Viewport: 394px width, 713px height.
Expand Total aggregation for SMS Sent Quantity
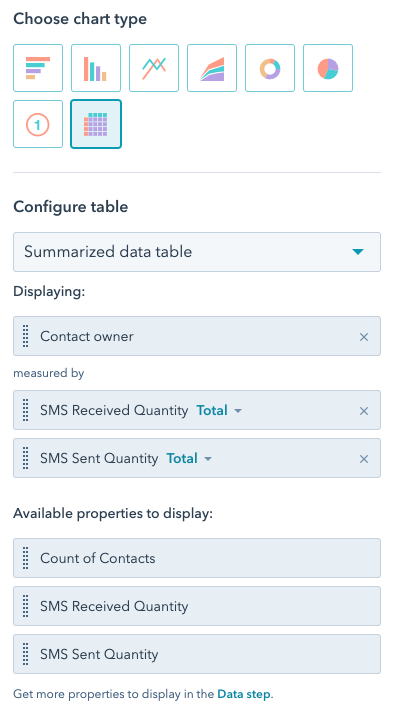[x=189, y=458]
